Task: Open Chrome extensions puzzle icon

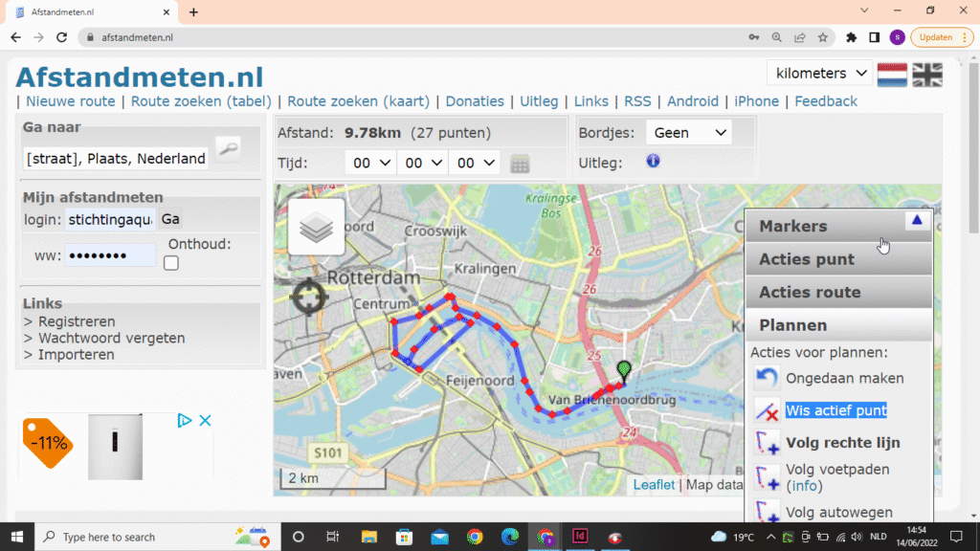Action: 851,37
